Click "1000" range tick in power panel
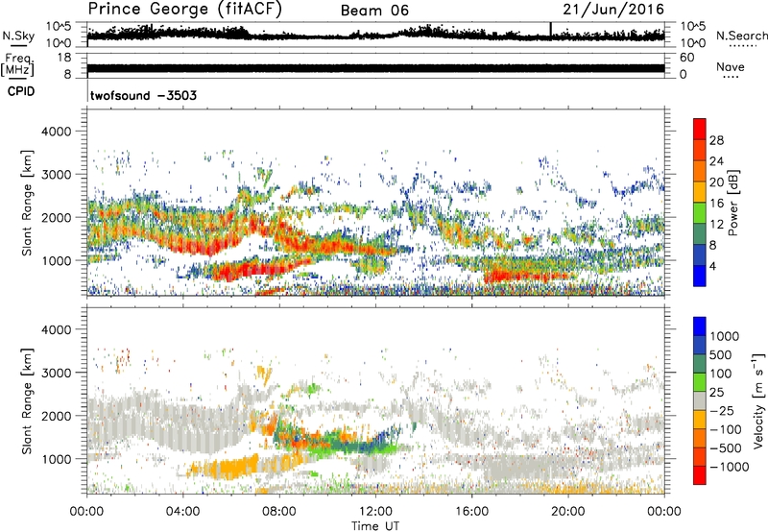This screenshot has height=532, width=768. [57, 260]
